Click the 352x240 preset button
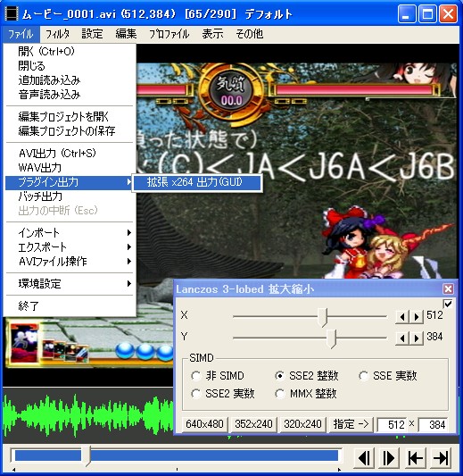This screenshot has width=463, height=476. point(253,424)
